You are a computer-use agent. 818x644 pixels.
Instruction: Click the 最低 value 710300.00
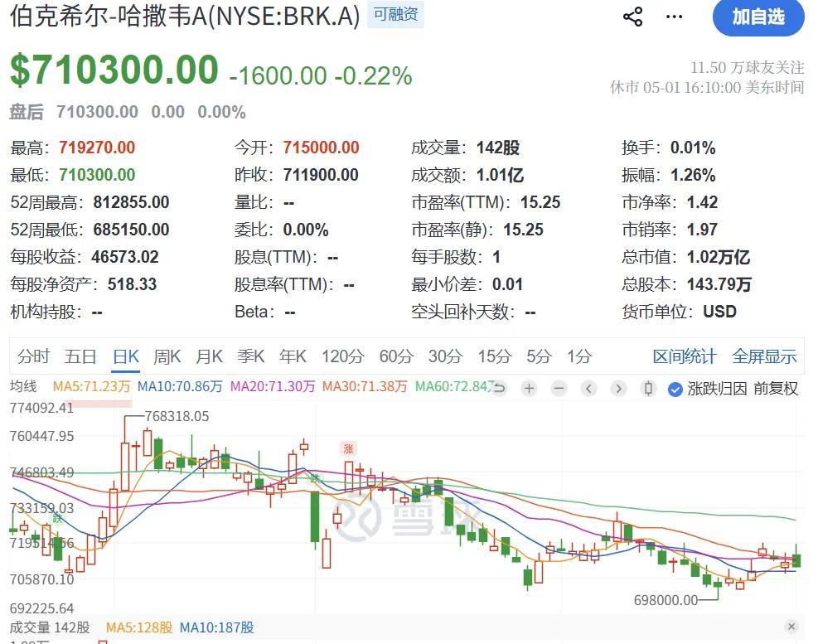[97, 175]
